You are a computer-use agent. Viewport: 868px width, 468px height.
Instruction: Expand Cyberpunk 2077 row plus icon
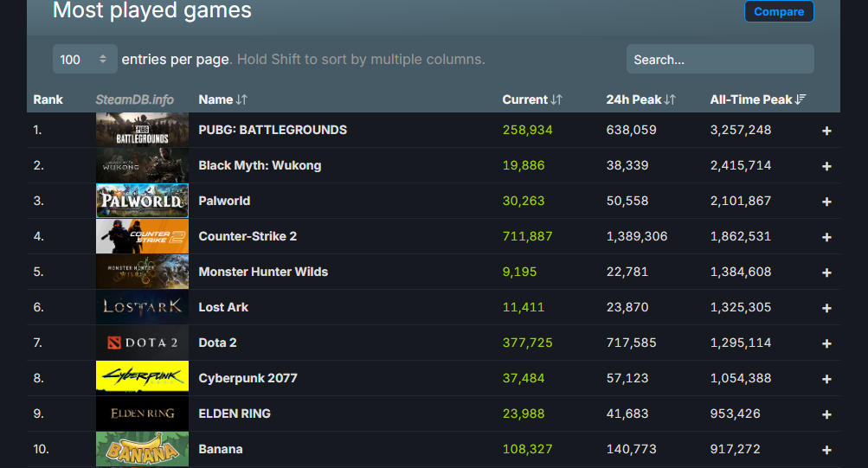(826, 379)
